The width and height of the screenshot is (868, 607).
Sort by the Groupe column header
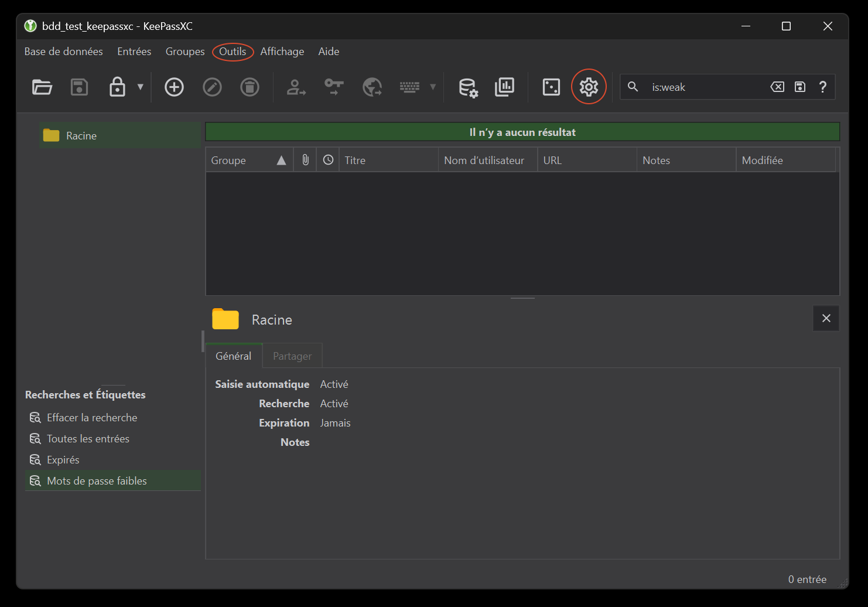250,160
